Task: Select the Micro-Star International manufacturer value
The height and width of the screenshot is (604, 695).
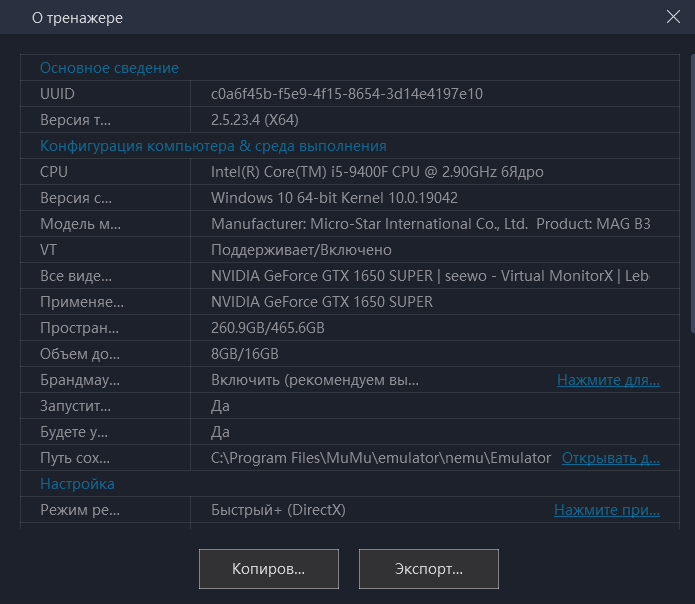Action: coord(430,224)
